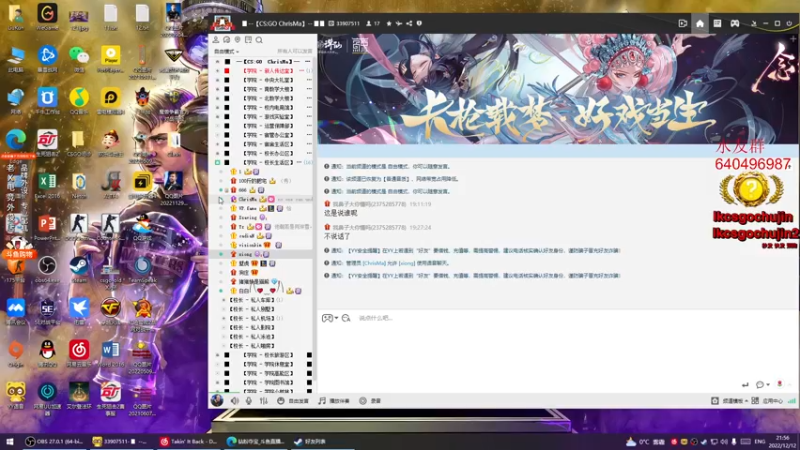Open the emoji picker in chat input
Viewport: 800px width, 450px height.
(327, 318)
